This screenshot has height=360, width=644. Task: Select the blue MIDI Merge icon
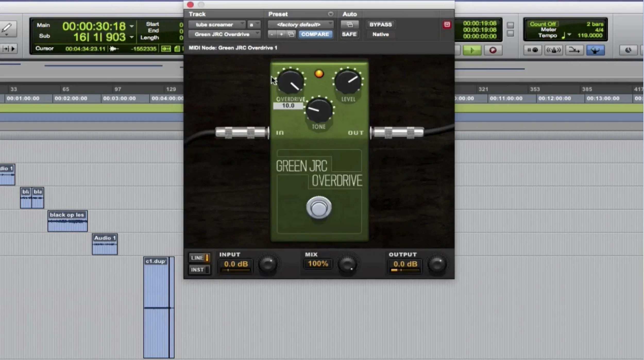596,50
